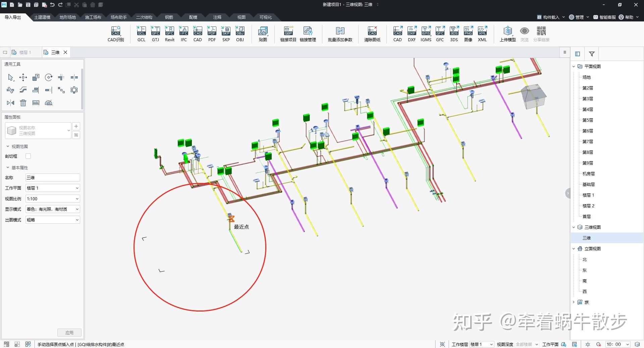The width and height of the screenshot is (644, 348).
Task: Open the 基础层 plan view
Action: pos(589,185)
